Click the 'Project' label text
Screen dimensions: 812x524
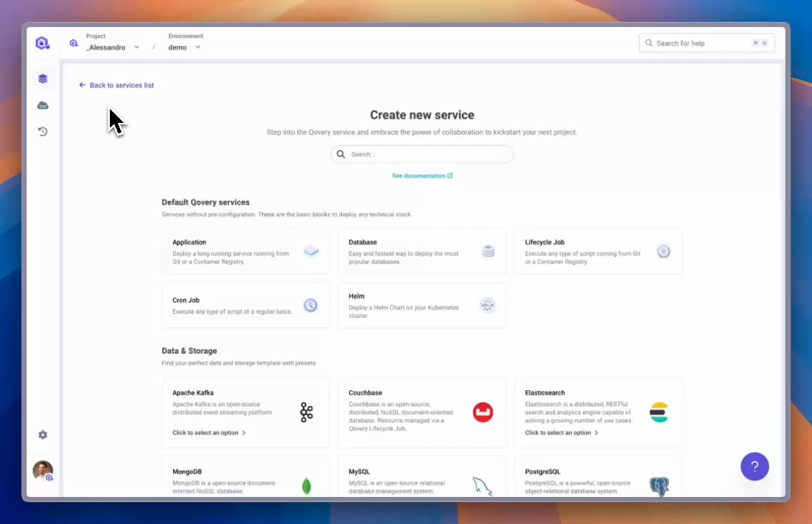pyautogui.click(x=96, y=36)
